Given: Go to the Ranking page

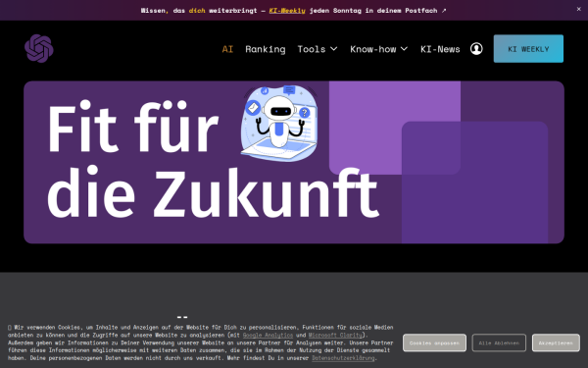Looking at the screenshot, I should 266,49.
